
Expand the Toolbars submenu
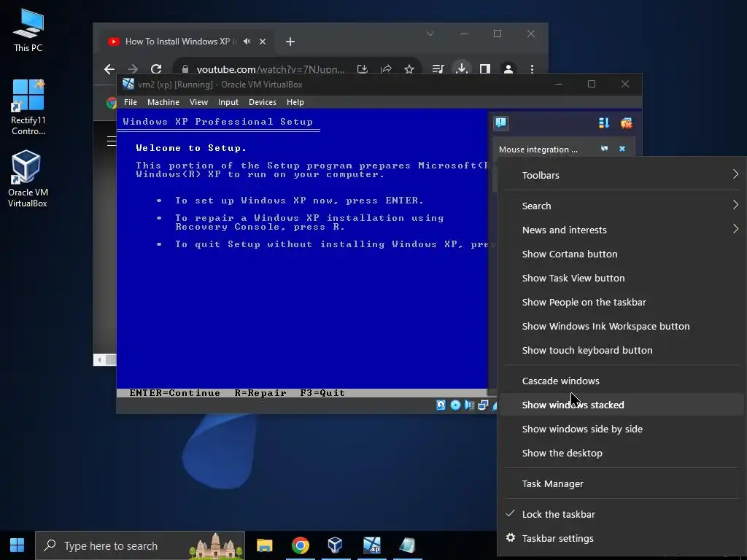pyautogui.click(x=622, y=175)
